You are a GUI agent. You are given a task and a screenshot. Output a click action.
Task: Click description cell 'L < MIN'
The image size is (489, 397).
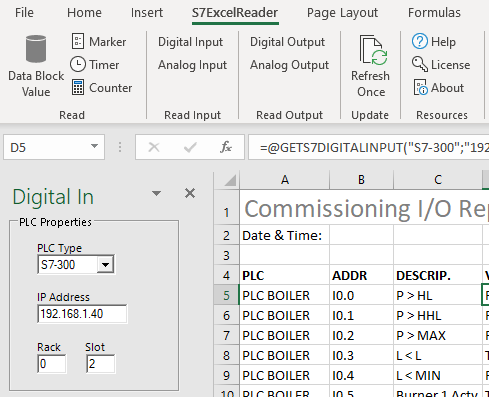(438, 375)
